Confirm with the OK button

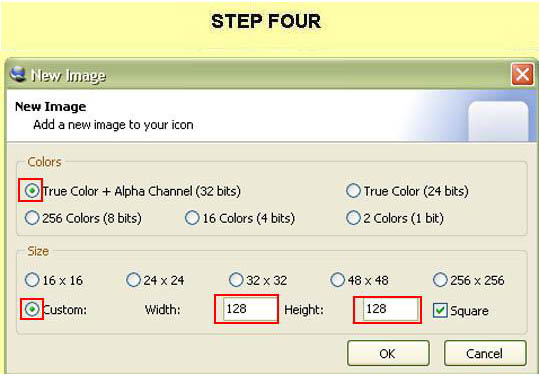click(x=388, y=353)
